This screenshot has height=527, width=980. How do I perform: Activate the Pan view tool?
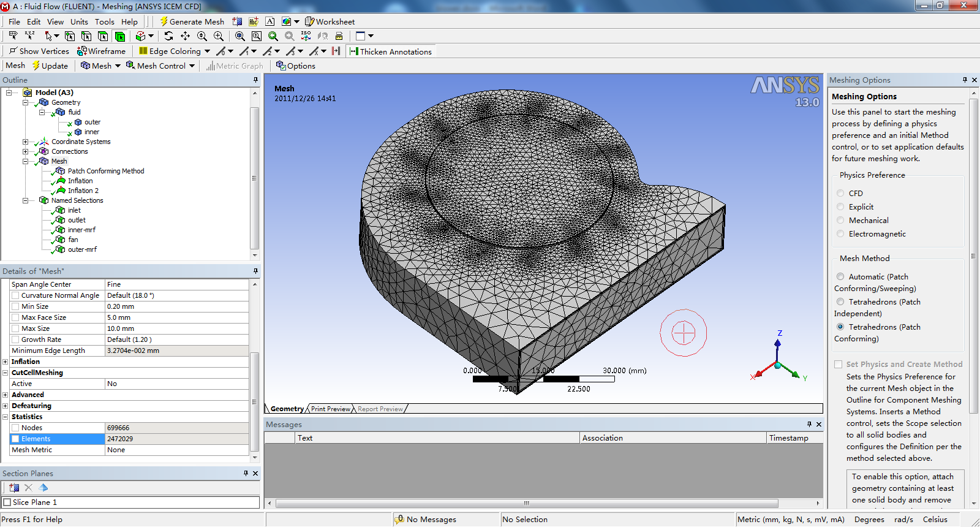185,36
